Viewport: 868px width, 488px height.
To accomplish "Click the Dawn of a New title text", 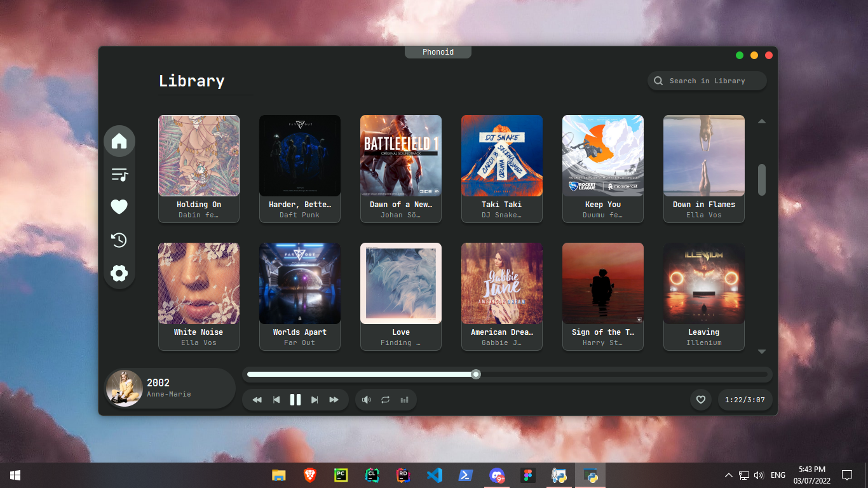I will 401,205.
